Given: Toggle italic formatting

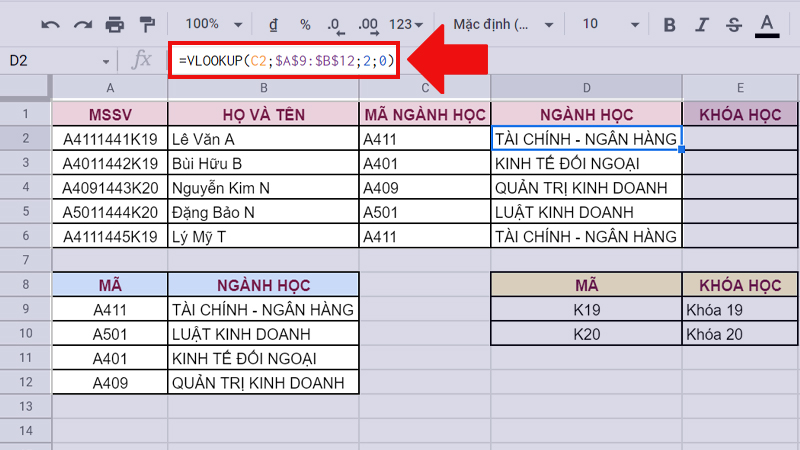Looking at the screenshot, I should pos(702,24).
